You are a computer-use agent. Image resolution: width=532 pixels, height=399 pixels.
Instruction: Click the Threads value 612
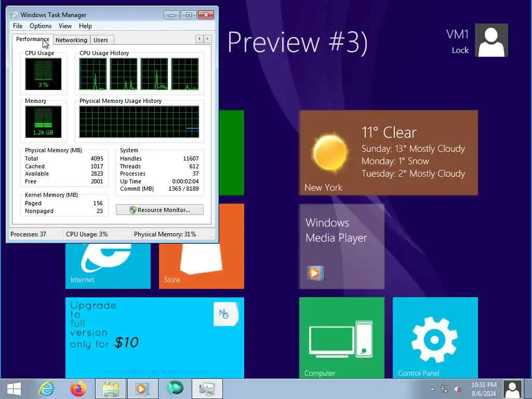(194, 166)
